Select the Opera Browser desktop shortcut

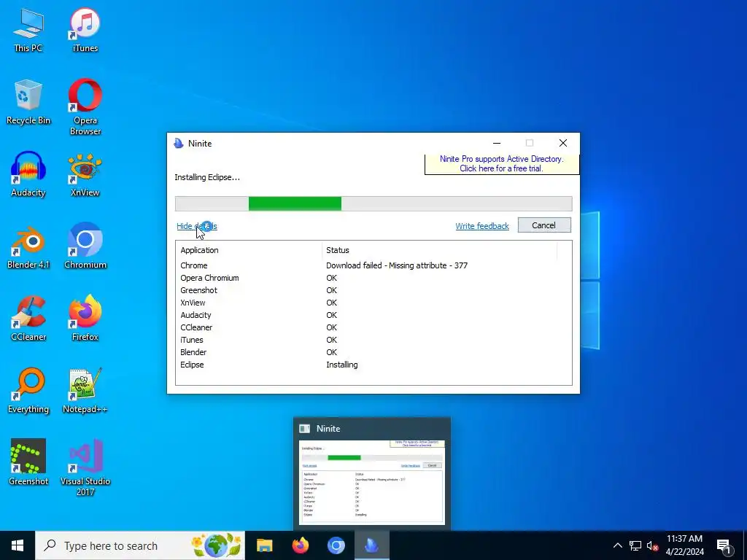click(85, 107)
